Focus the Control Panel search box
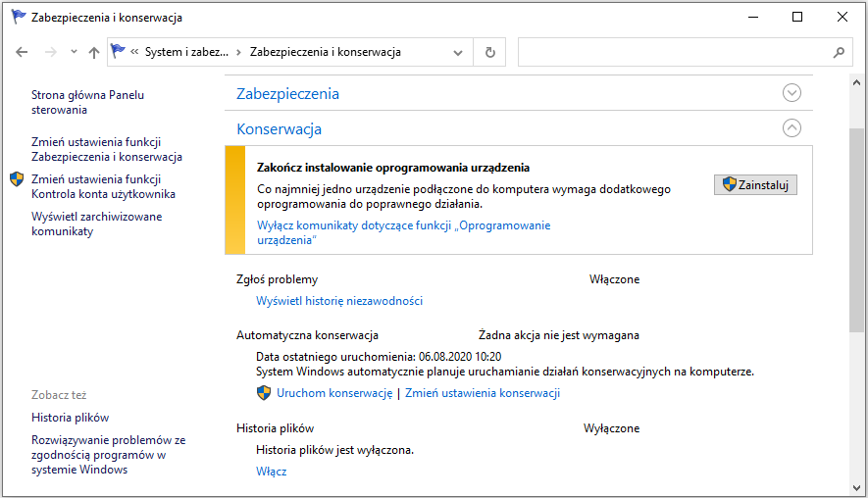 tap(685, 52)
